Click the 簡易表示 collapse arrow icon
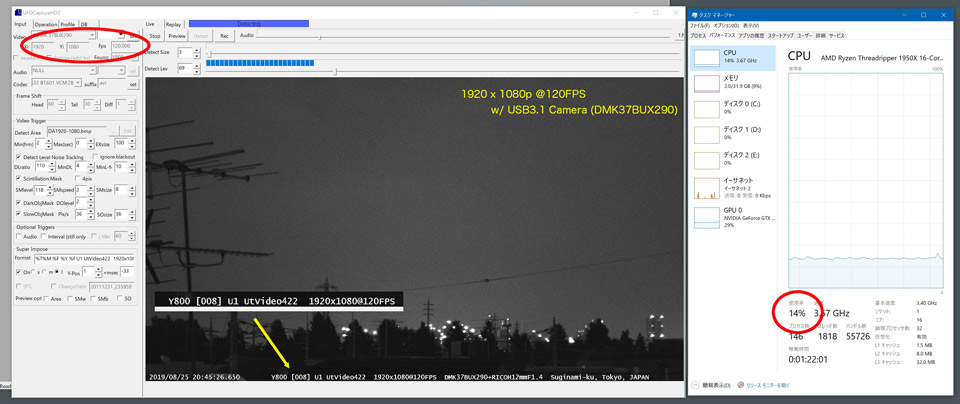Screen dimensions: 960x404 pyautogui.click(x=696, y=385)
